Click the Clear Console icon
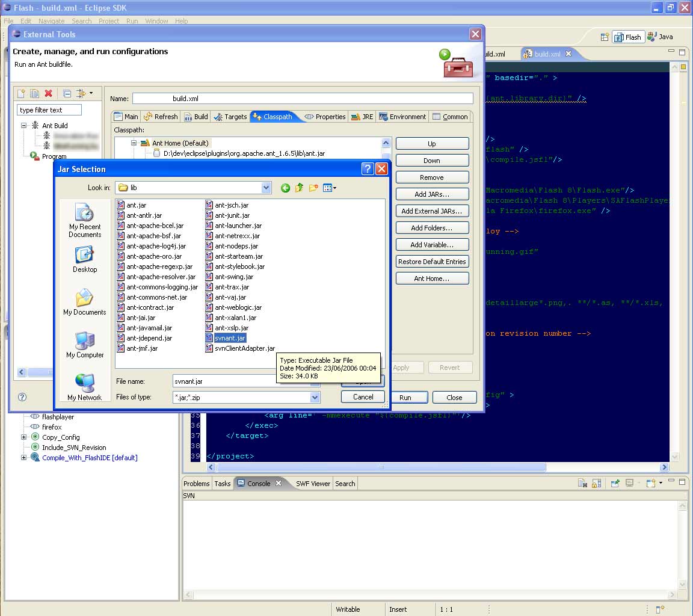The image size is (693, 616). [582, 483]
